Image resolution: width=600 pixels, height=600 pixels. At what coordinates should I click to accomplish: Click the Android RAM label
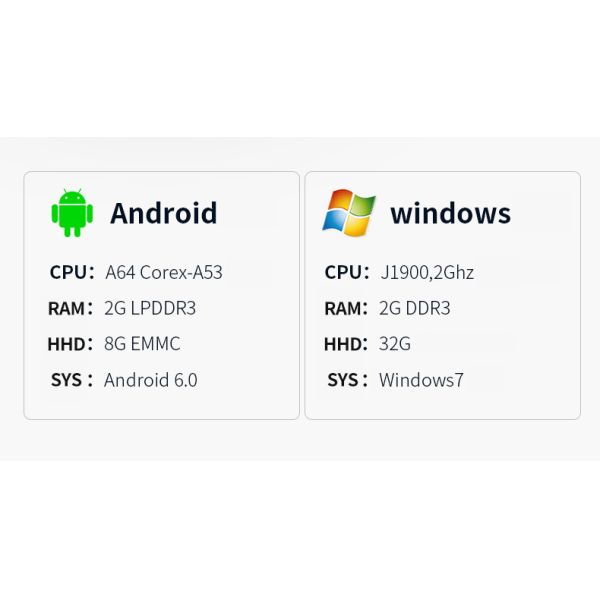(x=68, y=308)
